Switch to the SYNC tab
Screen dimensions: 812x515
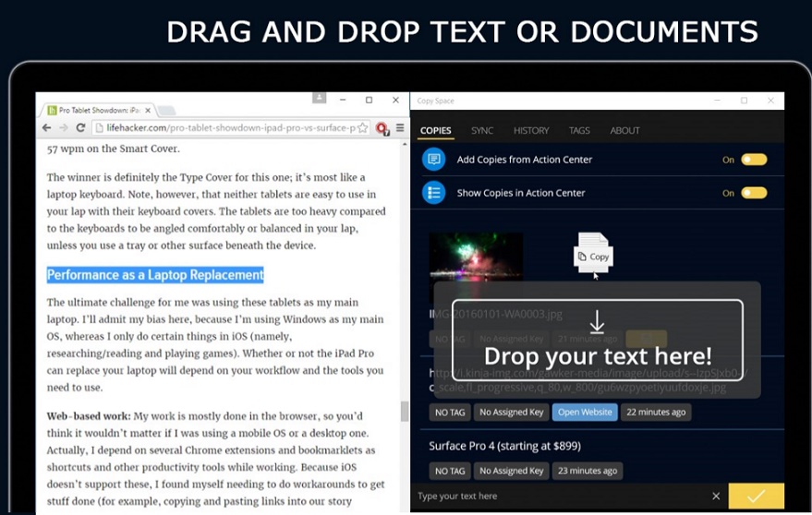(481, 130)
